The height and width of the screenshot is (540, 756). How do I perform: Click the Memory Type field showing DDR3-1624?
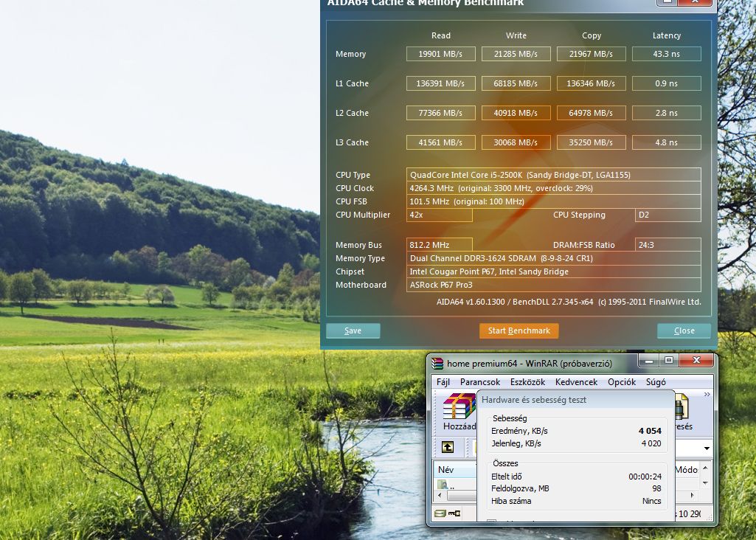553,258
